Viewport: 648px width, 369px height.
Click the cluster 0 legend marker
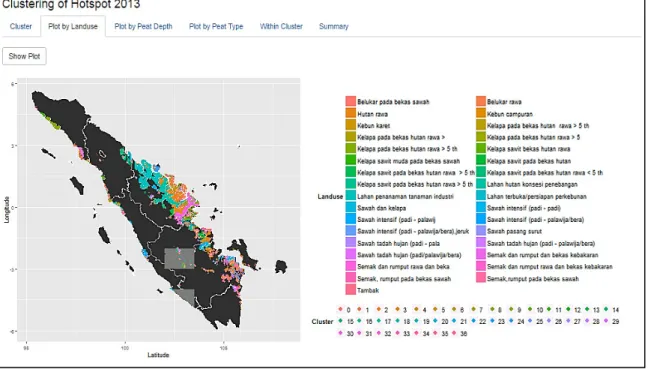coord(341,309)
